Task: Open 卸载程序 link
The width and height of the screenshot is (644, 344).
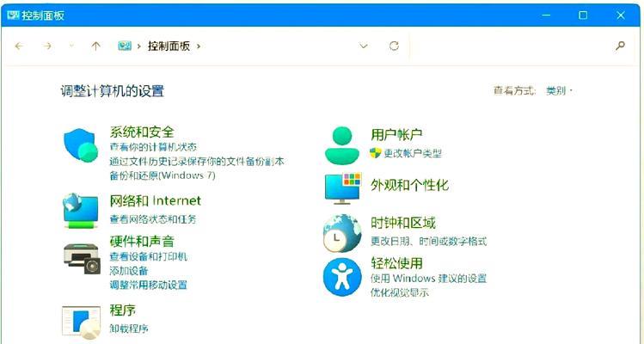Action: [x=129, y=329]
